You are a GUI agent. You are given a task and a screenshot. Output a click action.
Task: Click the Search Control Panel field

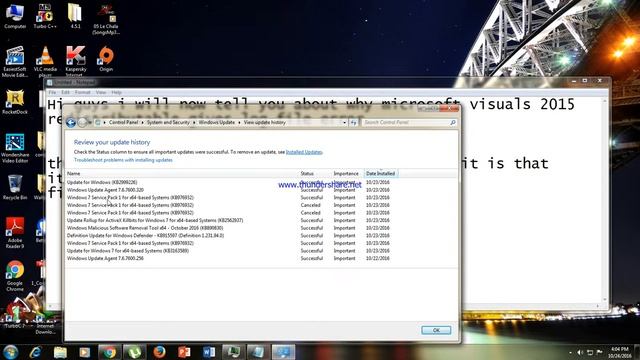point(409,122)
